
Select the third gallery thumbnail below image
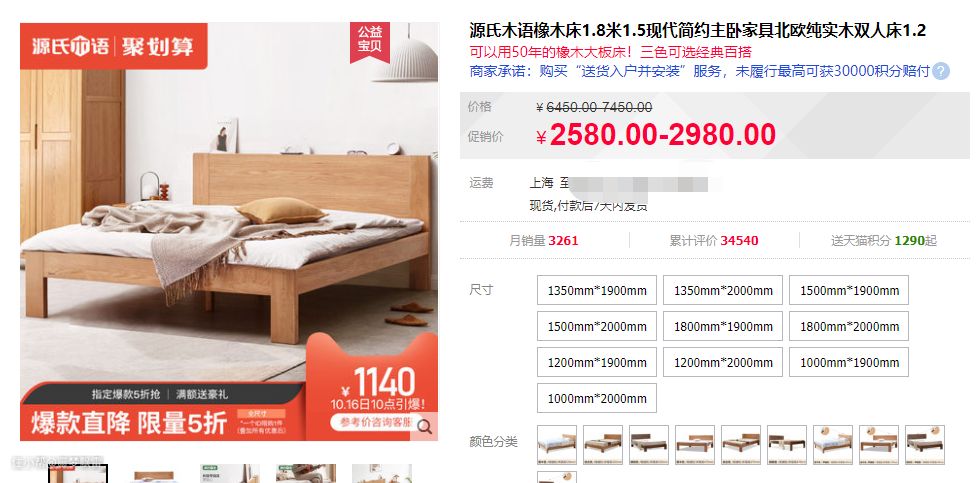click(230, 474)
